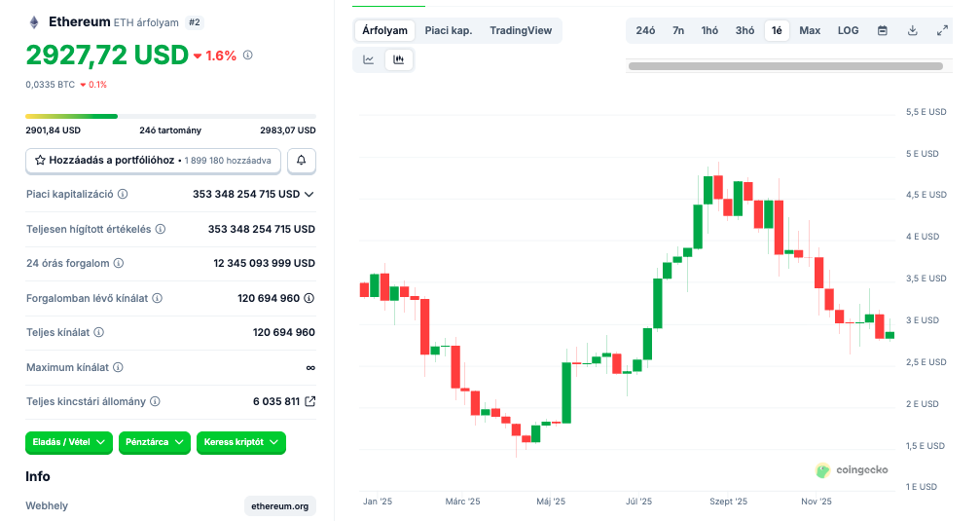The width and height of the screenshot is (980, 521).
Task: Click the 2927,72 USD price text
Action: 107,56
